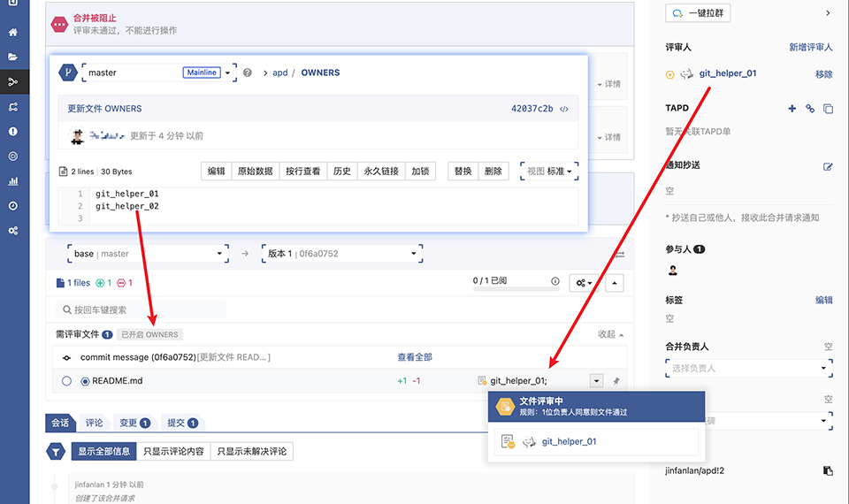Screen dimensions: 849x504
Task: Open the master branch dropdown
Action: (228, 73)
